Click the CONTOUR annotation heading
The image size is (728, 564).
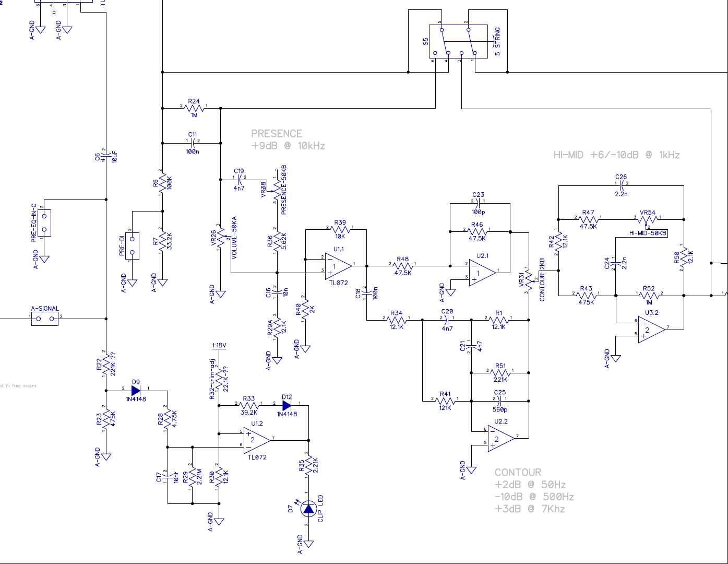coord(518,473)
